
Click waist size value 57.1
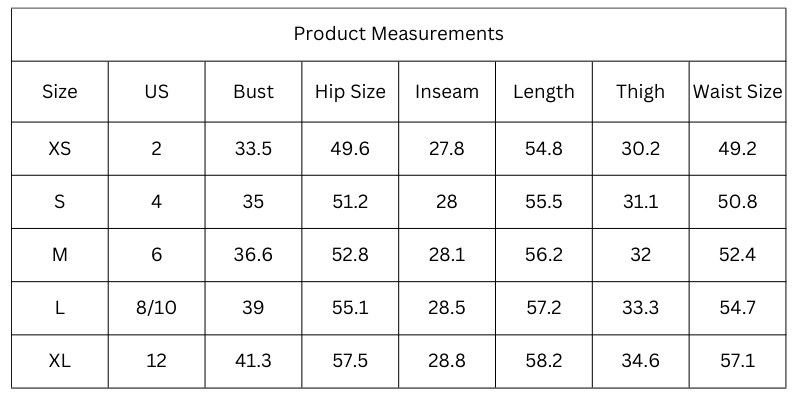coord(737,361)
